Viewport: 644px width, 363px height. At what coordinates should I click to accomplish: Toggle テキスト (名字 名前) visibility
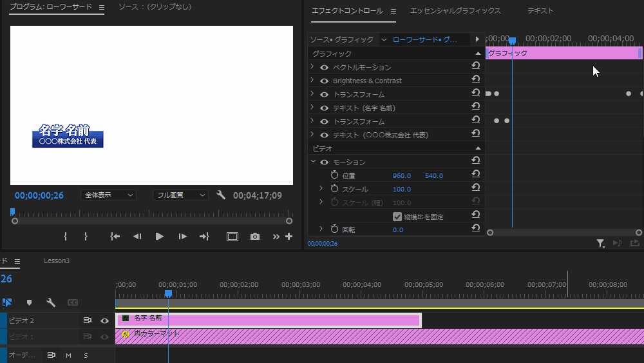[x=324, y=108]
